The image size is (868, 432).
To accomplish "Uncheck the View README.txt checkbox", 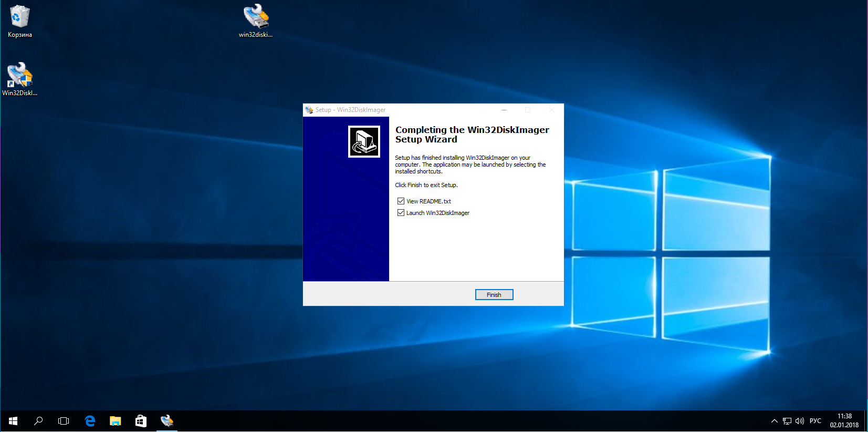I will tap(401, 201).
